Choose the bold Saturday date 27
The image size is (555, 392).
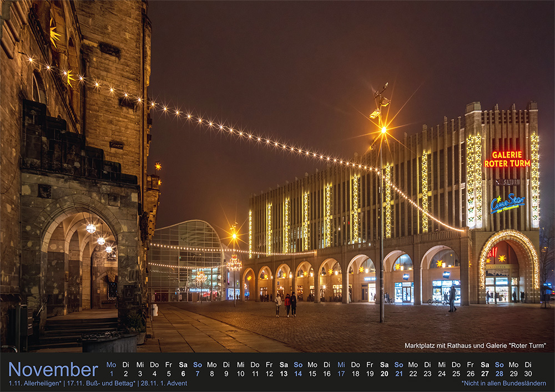pos(485,374)
